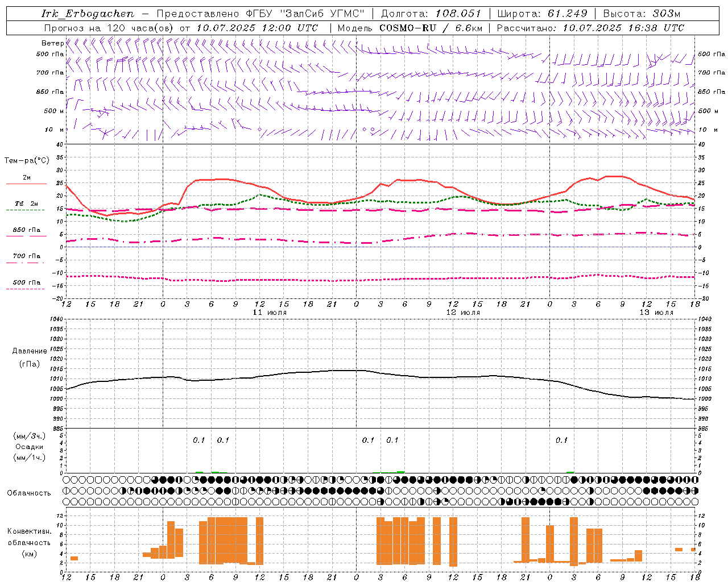The width and height of the screenshot is (728, 582).
Task: Click the (мм/1ч.) precipitation unit label
Action: [30, 458]
